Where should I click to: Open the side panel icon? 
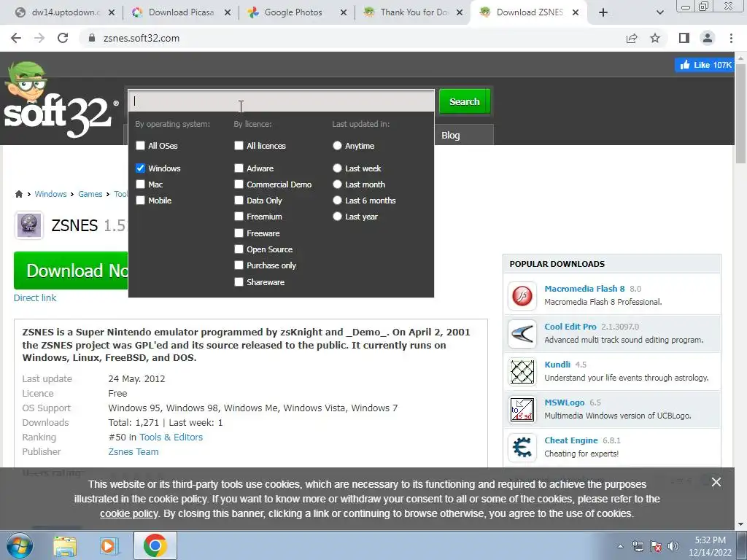tap(684, 38)
